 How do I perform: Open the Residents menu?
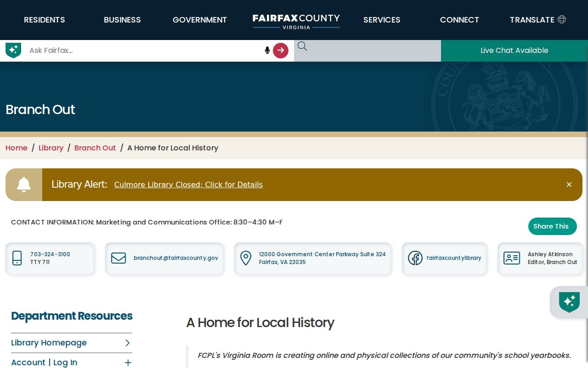point(45,20)
